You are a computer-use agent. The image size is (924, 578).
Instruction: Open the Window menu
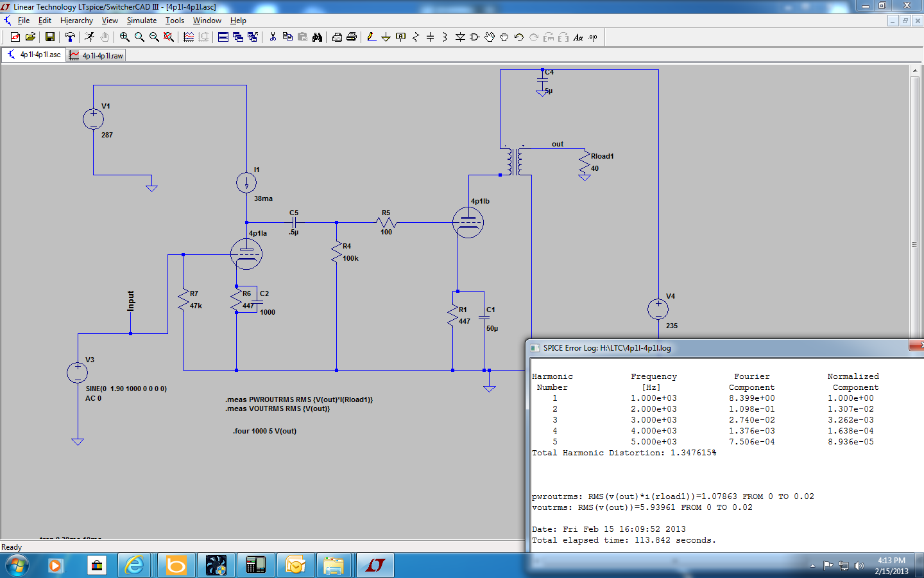coord(207,21)
